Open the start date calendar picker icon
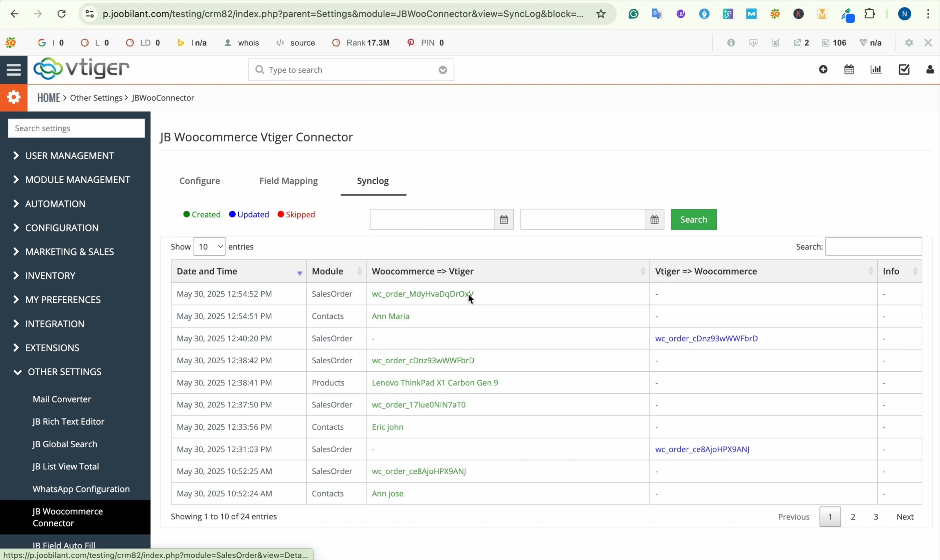 [x=504, y=219]
